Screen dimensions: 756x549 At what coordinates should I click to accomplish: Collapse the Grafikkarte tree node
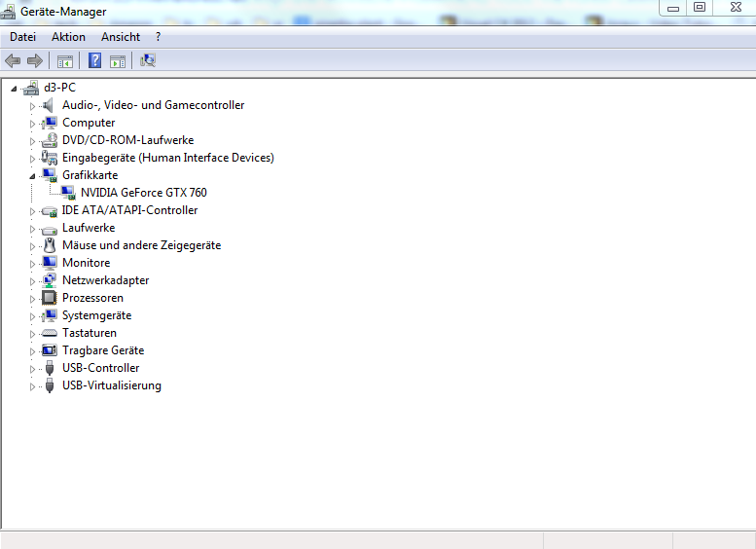[x=32, y=176]
